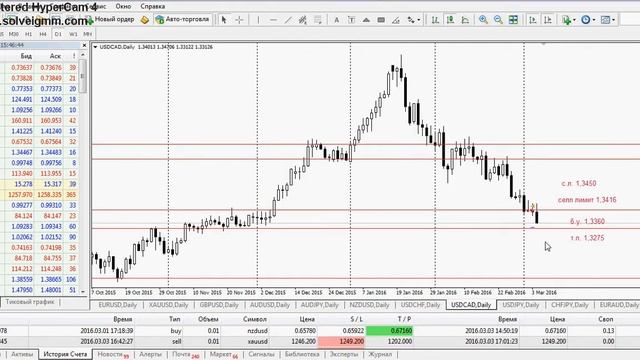Set timeframe to H1

point(28,34)
